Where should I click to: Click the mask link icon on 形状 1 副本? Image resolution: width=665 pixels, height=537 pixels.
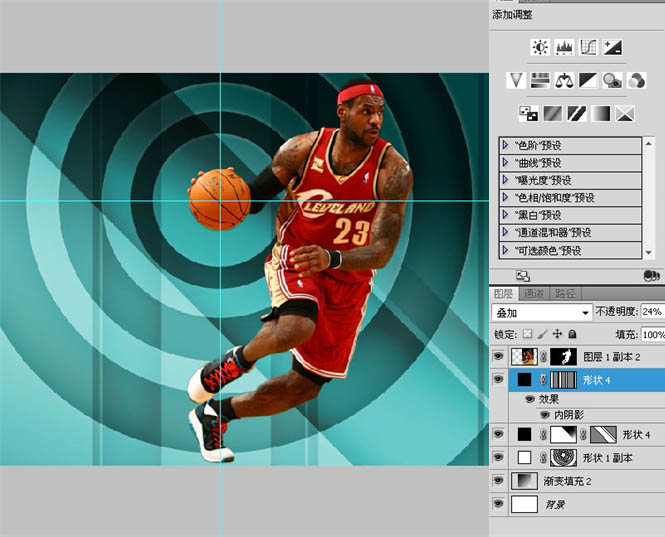coord(543,458)
